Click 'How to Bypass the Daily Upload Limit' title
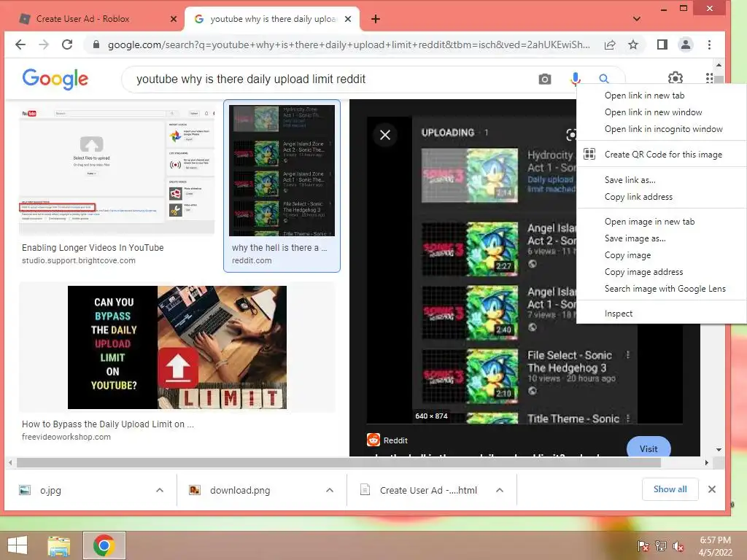The height and width of the screenshot is (560, 747). (x=108, y=424)
